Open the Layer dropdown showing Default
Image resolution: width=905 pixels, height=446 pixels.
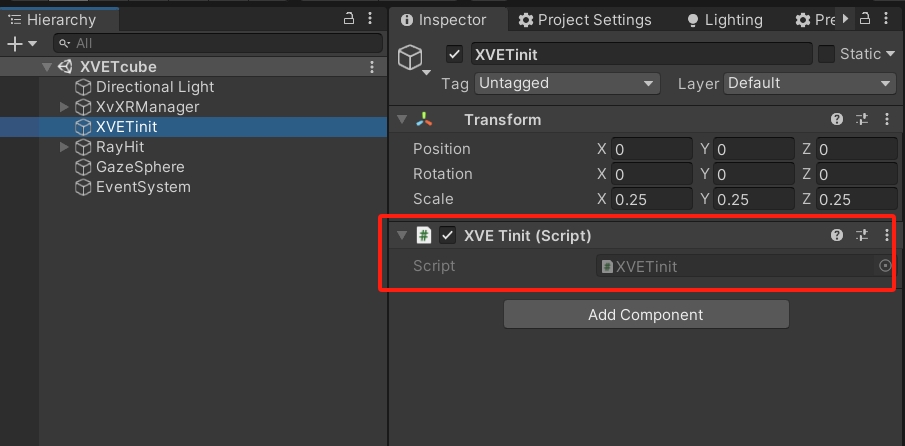[809, 83]
